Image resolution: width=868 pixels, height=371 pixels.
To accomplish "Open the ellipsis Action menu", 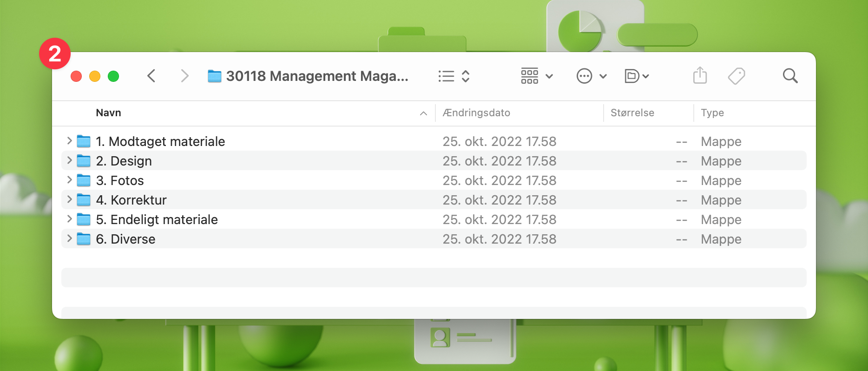I will point(591,76).
